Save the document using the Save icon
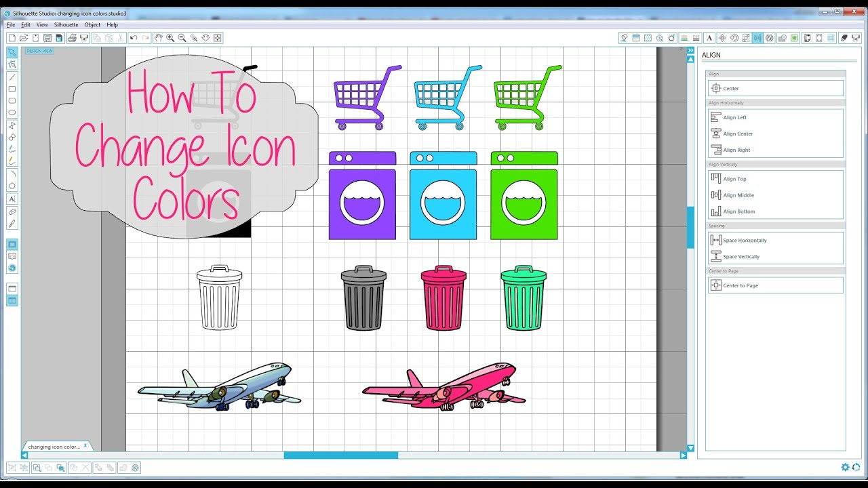The height and width of the screenshot is (488, 868). (x=47, y=37)
